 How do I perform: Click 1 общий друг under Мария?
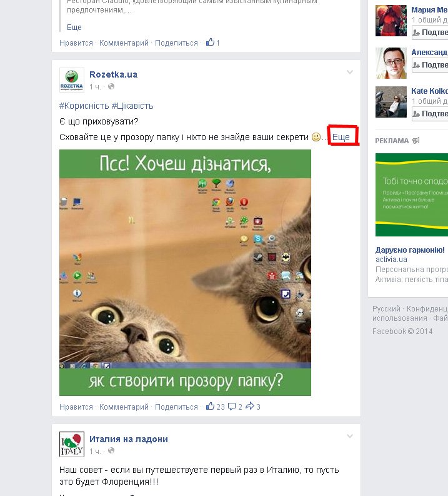pyautogui.click(x=430, y=20)
